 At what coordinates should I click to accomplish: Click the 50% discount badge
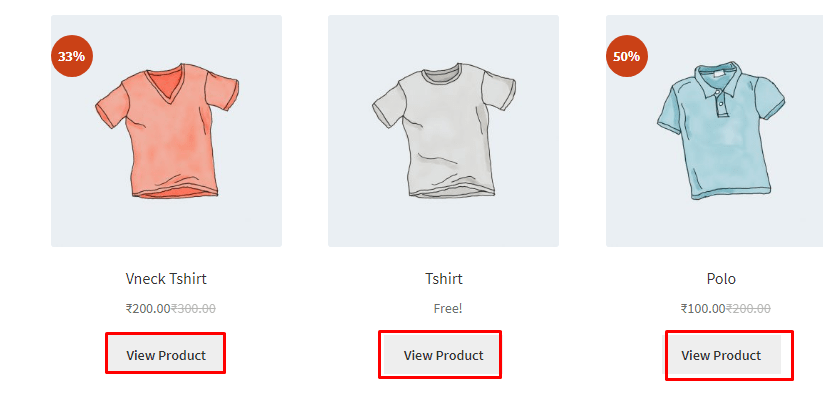tap(627, 56)
